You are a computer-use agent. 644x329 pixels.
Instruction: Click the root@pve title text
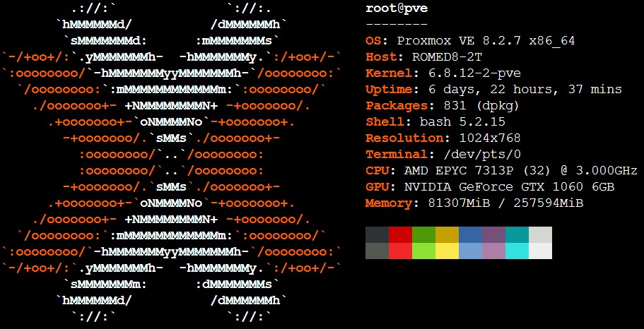(396, 8)
